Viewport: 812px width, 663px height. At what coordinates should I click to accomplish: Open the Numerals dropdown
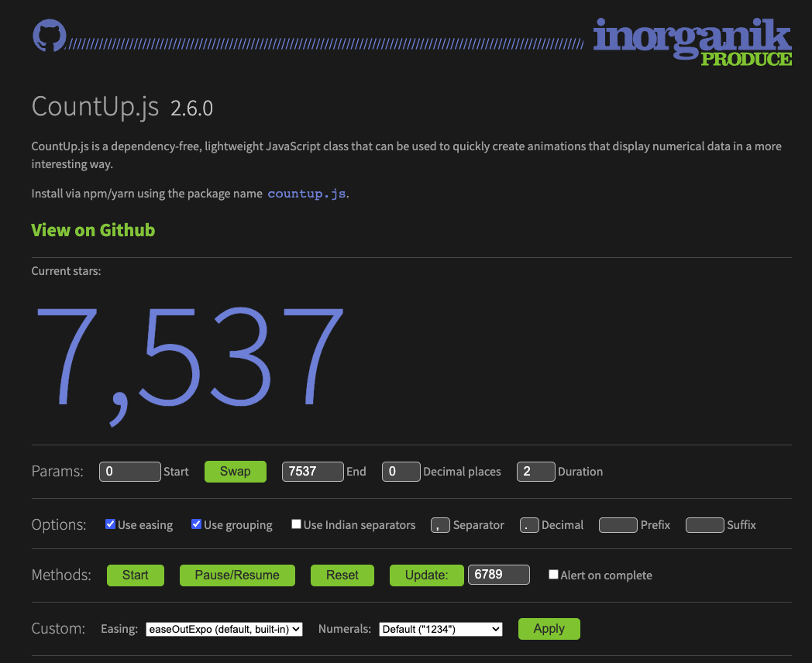tap(441, 630)
